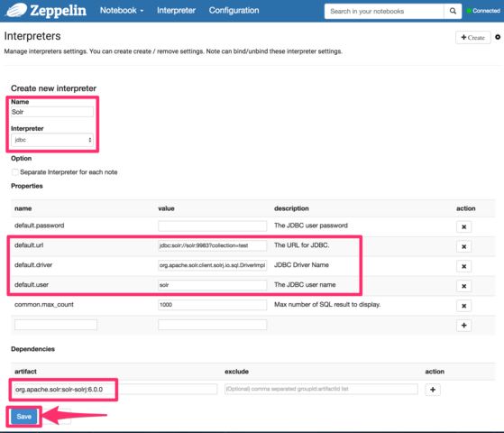Click the interpreter Name input field
The image size is (504, 433).
pos(52,112)
